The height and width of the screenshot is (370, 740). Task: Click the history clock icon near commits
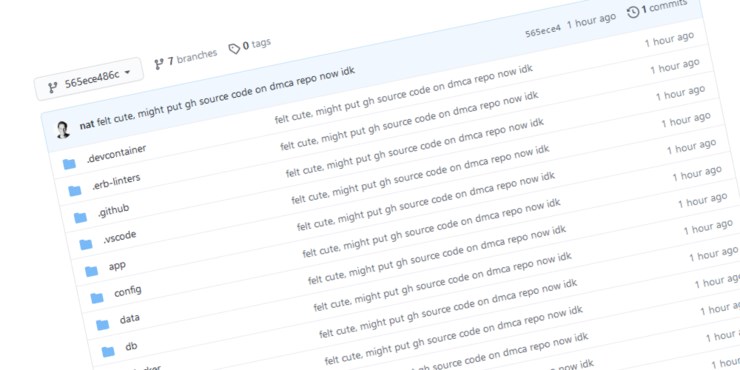[633, 12]
